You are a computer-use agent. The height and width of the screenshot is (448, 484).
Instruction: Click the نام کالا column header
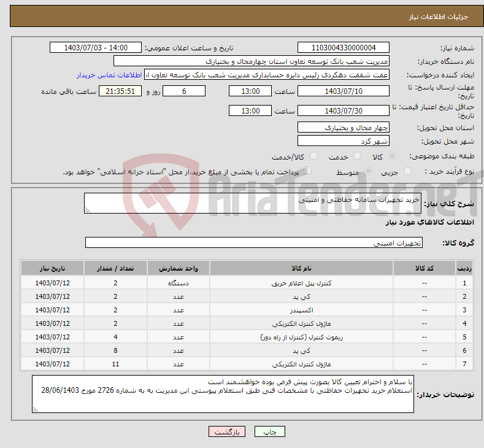coord(301,268)
